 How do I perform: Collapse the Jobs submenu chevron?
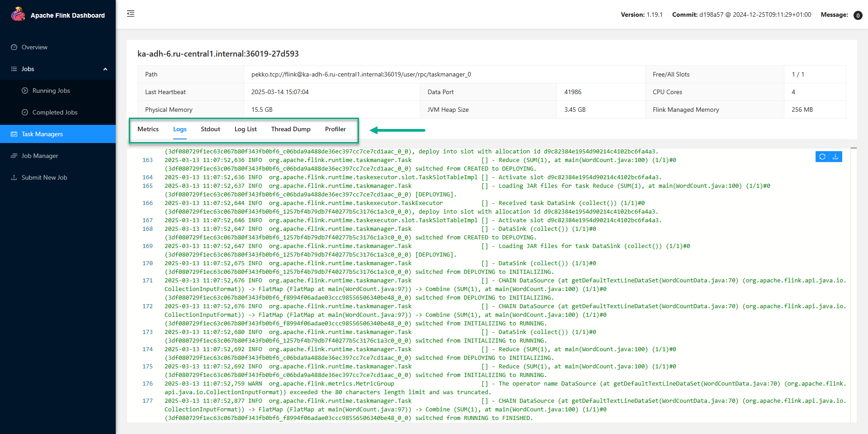click(105, 69)
